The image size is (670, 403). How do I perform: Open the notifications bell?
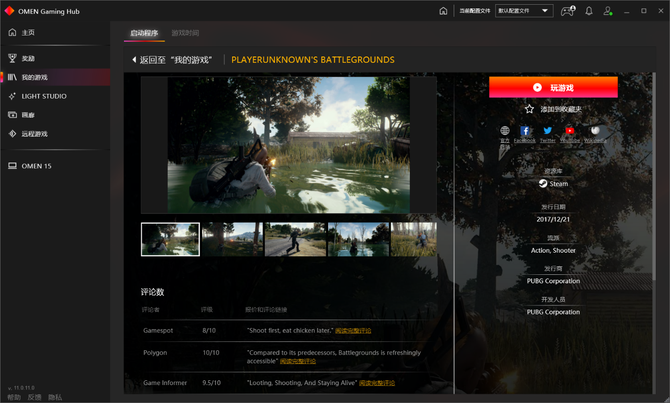pos(589,11)
